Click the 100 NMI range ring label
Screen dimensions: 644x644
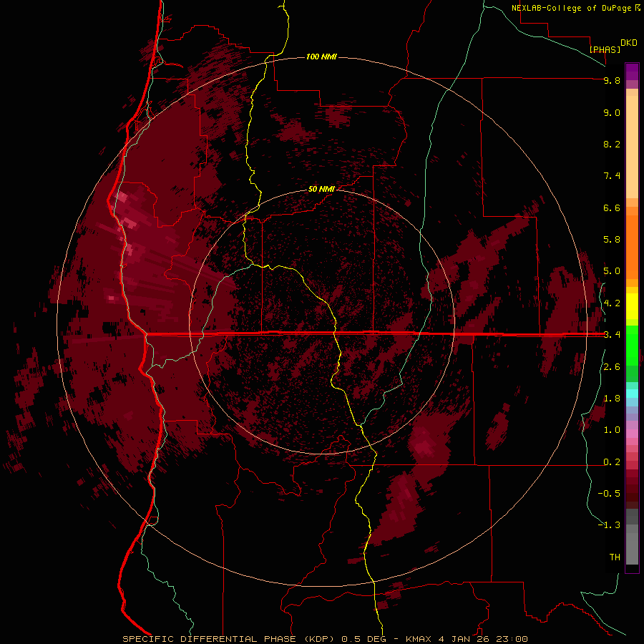321,57
